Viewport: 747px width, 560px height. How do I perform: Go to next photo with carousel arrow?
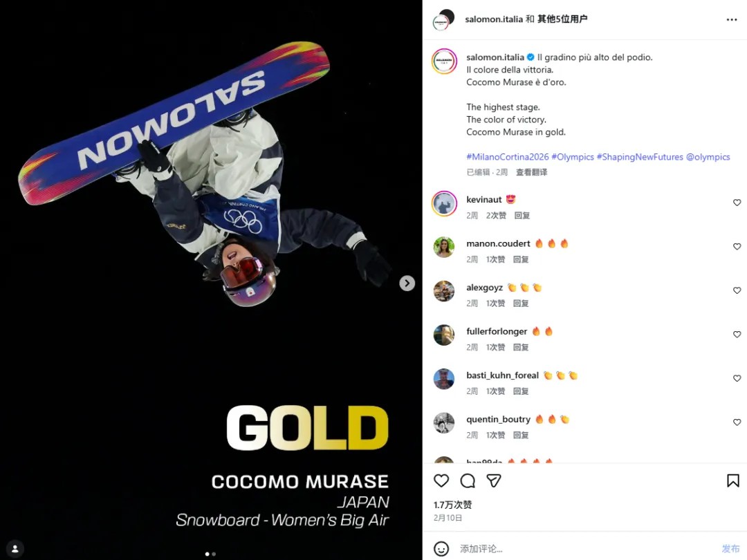(407, 283)
